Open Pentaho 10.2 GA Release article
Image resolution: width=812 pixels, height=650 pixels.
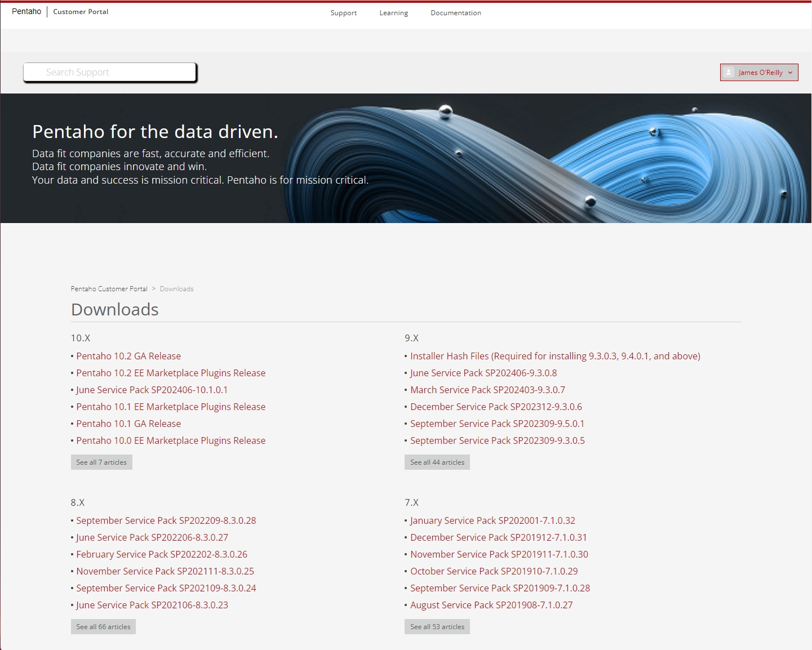(x=128, y=356)
